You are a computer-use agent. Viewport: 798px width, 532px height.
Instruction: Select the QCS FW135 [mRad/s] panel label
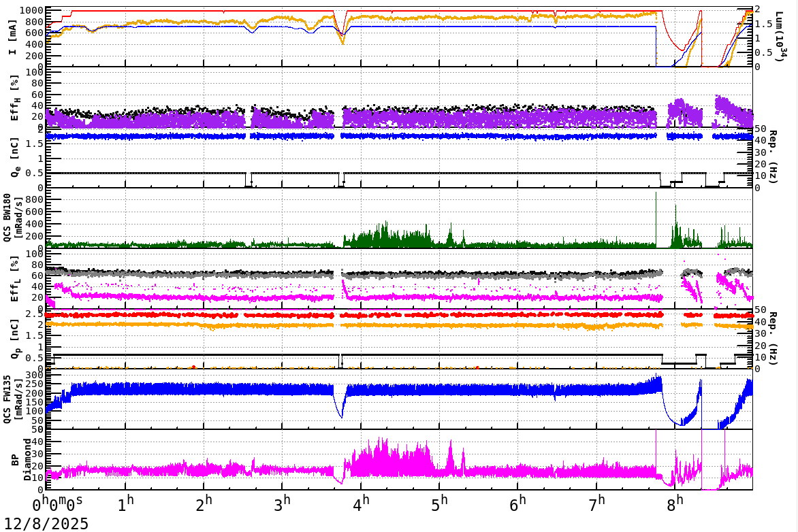(14, 398)
